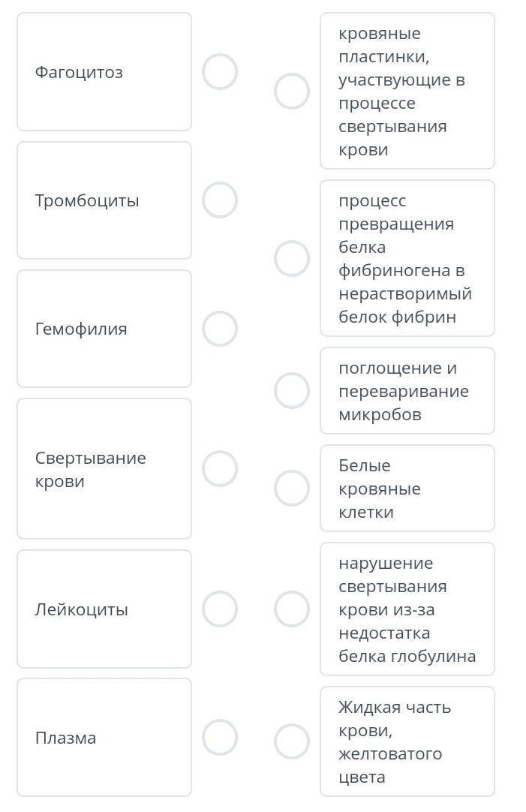
Task: Select the circle next to Лейкоциты
Action: pyautogui.click(x=220, y=609)
